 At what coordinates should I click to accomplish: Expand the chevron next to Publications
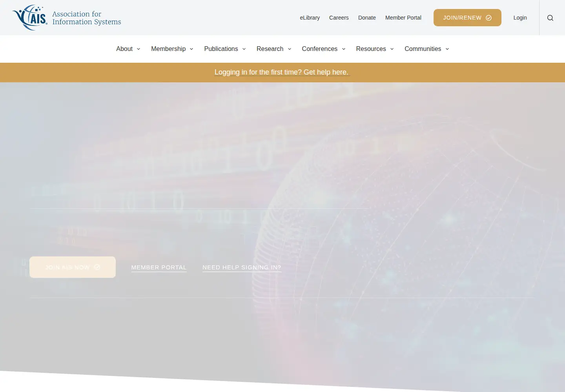click(x=244, y=49)
